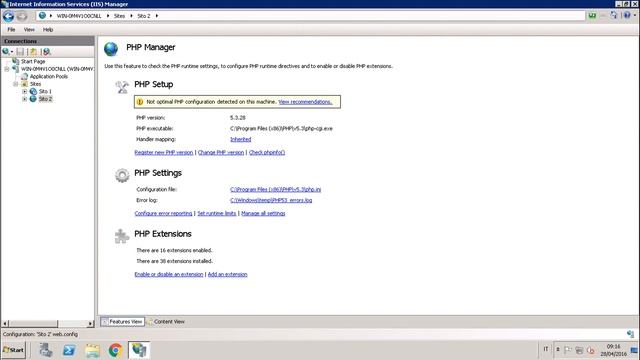Open Windows Explorer from the taskbar

(92, 350)
